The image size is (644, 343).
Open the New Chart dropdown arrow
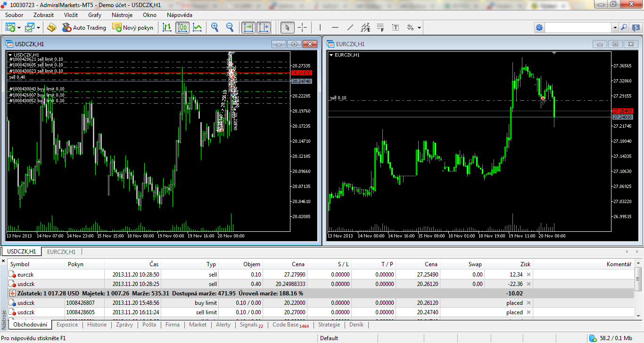[19, 28]
